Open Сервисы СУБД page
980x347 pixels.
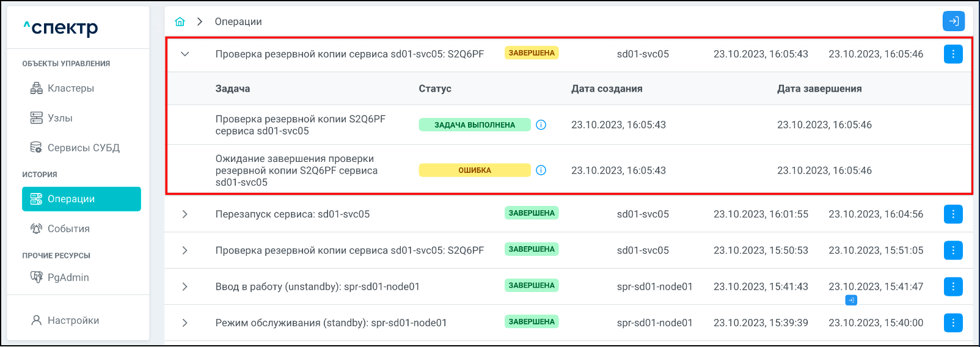(x=83, y=148)
